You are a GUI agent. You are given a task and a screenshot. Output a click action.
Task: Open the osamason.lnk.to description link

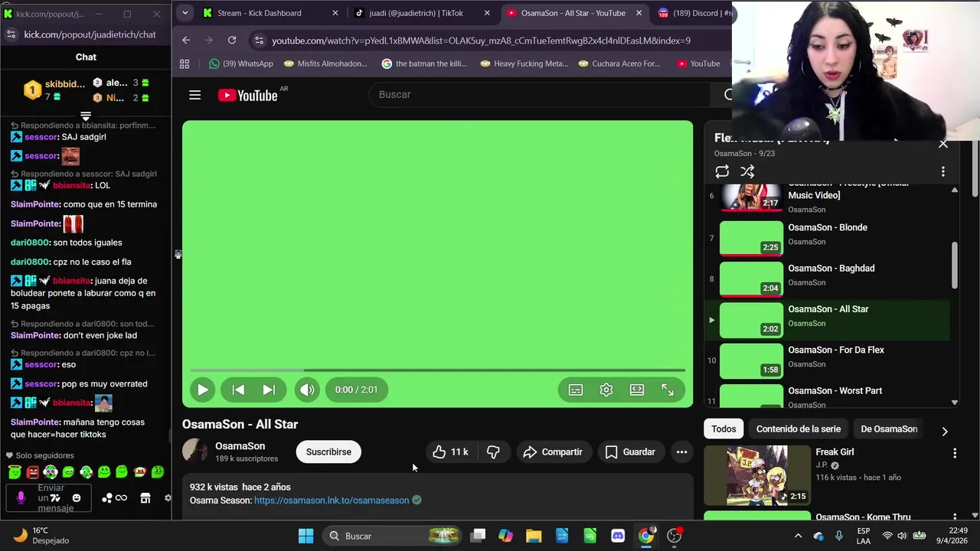(x=332, y=500)
